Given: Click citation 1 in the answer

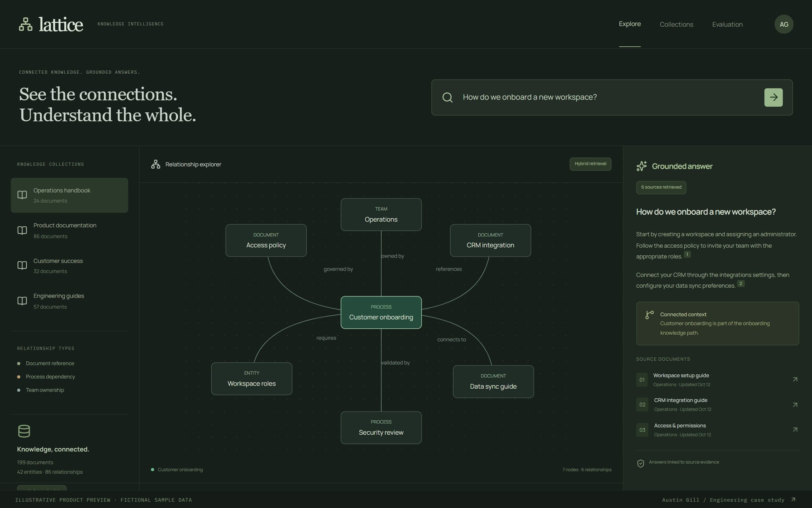Looking at the screenshot, I should coord(687,254).
